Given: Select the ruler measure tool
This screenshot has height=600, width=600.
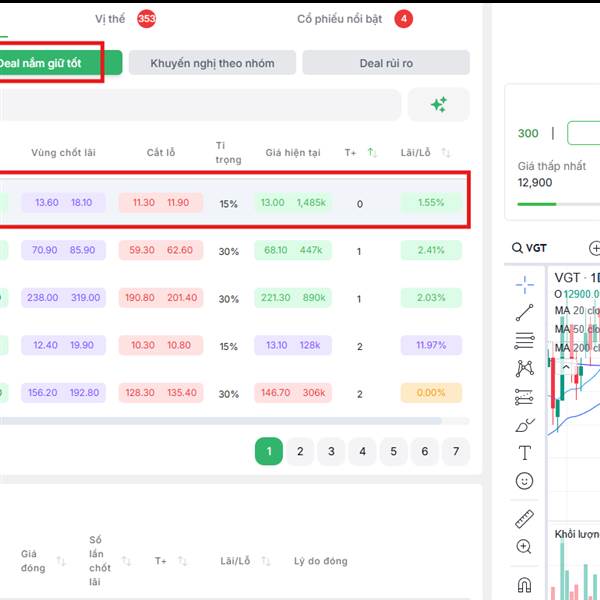Looking at the screenshot, I should coord(524,519).
